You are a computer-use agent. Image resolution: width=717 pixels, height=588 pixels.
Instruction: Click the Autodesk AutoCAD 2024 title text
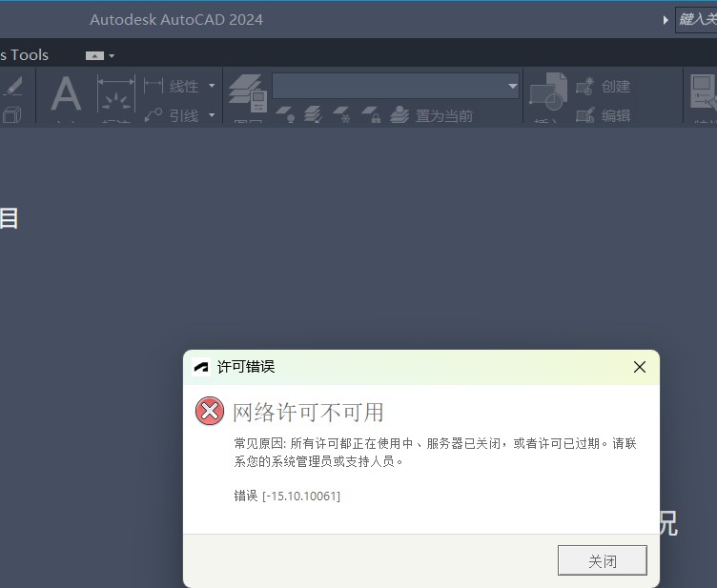click(176, 20)
